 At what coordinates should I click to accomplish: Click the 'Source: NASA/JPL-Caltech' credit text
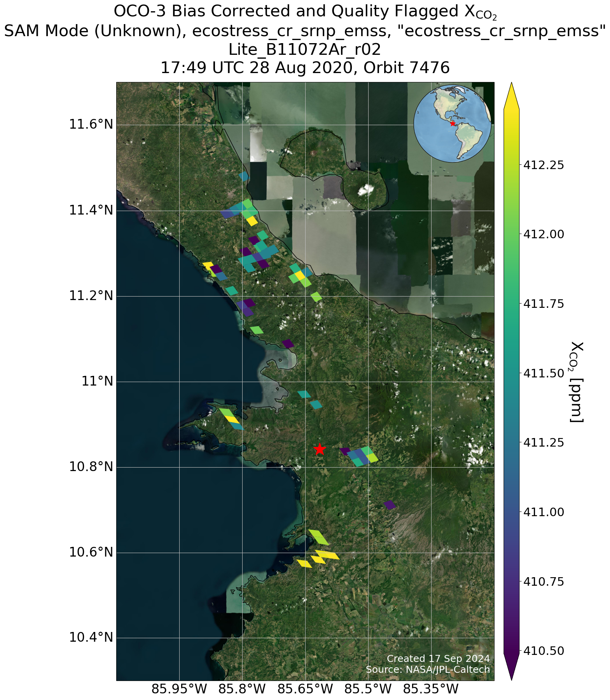(428, 670)
